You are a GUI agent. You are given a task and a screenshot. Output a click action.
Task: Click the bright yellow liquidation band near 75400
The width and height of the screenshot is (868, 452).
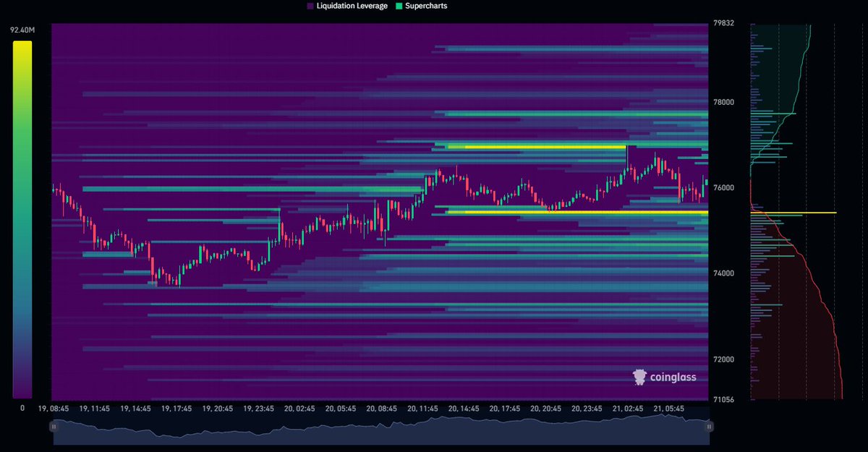pyautogui.click(x=578, y=213)
